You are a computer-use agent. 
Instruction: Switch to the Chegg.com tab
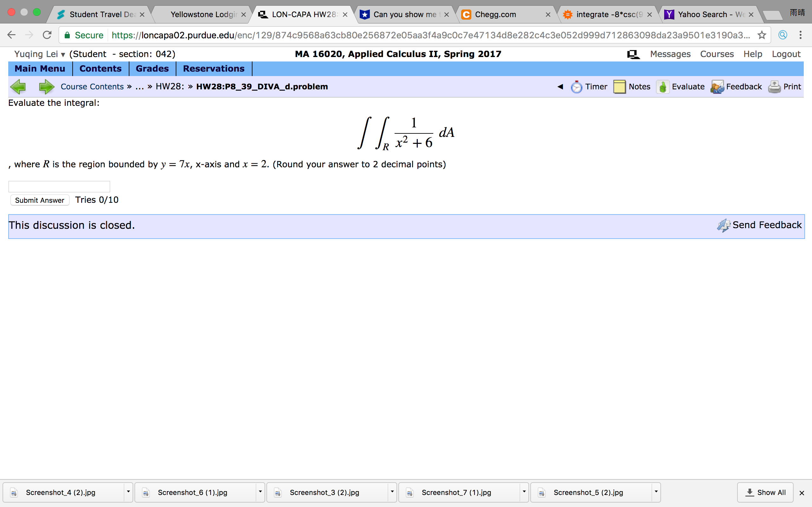click(495, 15)
